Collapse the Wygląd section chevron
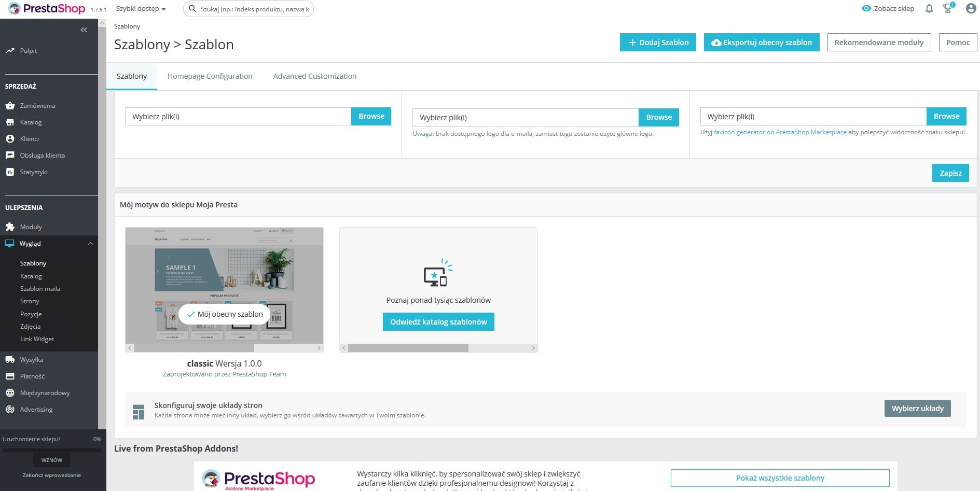980x491 pixels. coord(91,243)
